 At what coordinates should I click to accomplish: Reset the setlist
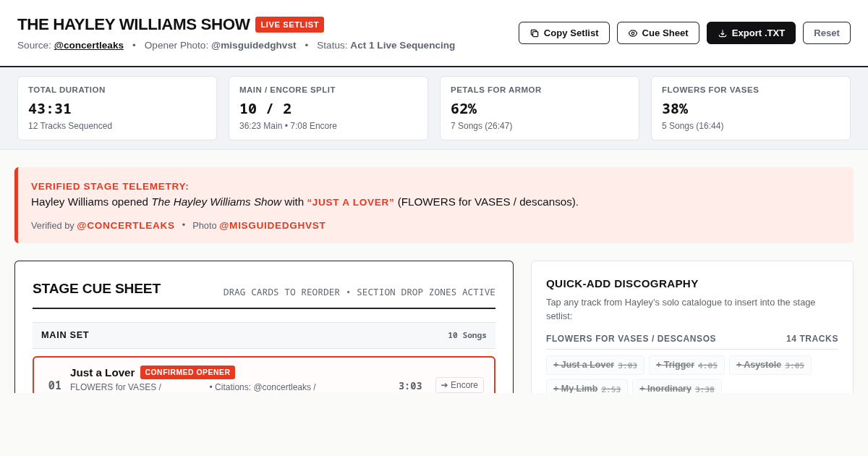827,33
